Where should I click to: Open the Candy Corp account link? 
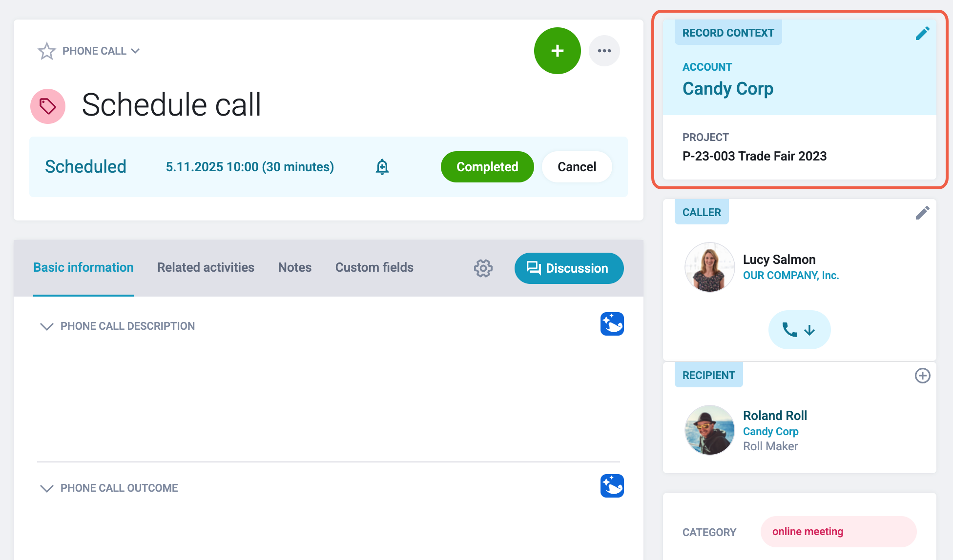coord(728,89)
